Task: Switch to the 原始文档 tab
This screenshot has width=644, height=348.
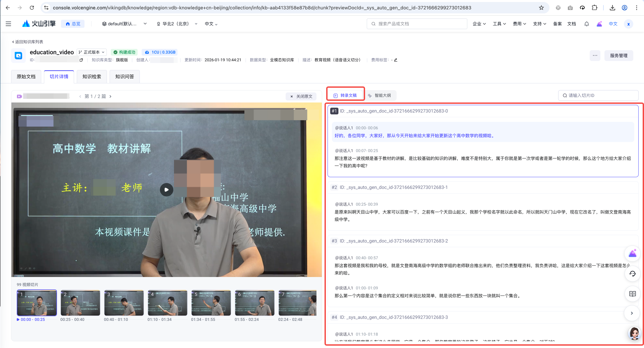Action: click(x=26, y=77)
